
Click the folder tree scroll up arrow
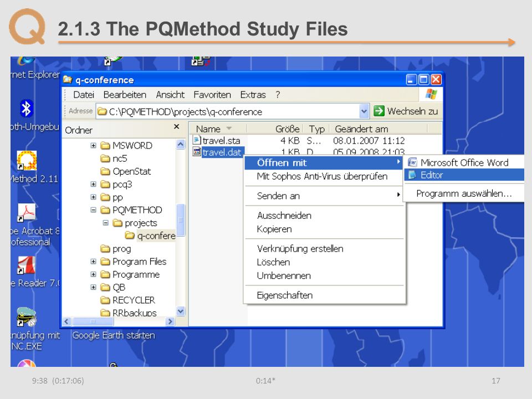click(x=181, y=145)
